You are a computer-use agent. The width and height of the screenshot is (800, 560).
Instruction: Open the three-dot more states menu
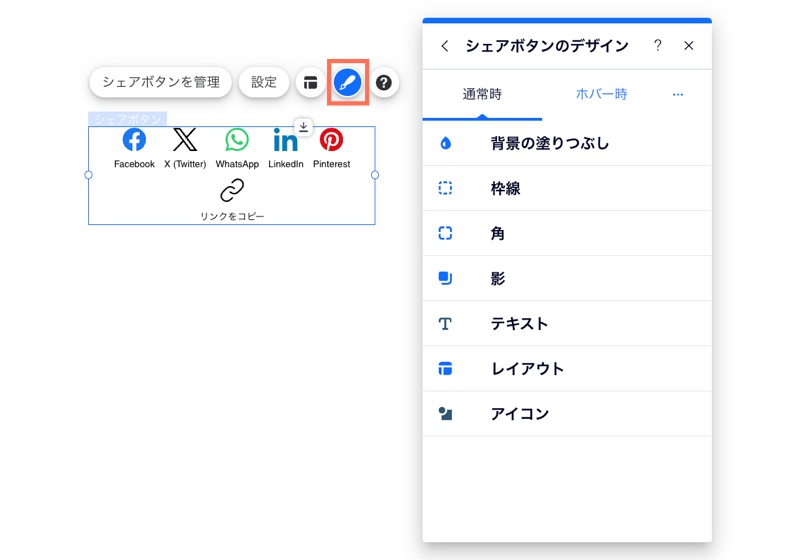(x=678, y=94)
